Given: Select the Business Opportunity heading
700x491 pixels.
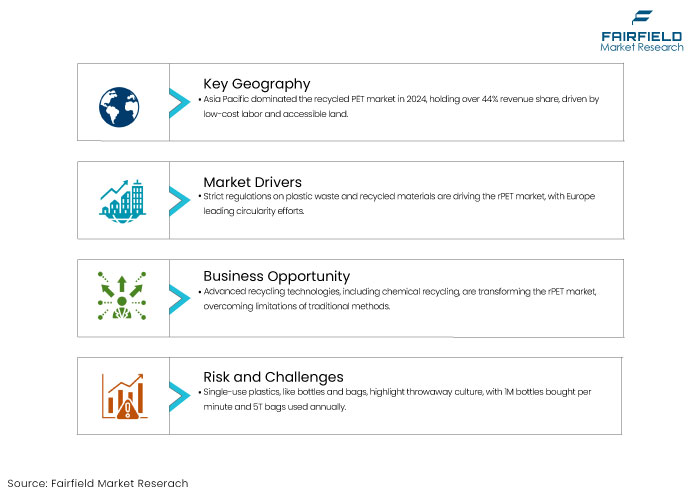Looking at the screenshot, I should [276, 276].
